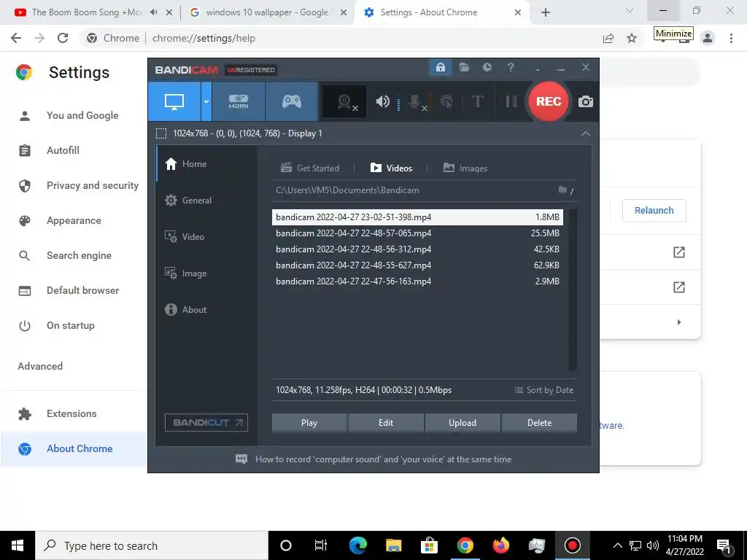Click the video list scrollbar in Bandicam
Image resolution: width=747 pixels, height=560 pixels.
point(573,289)
